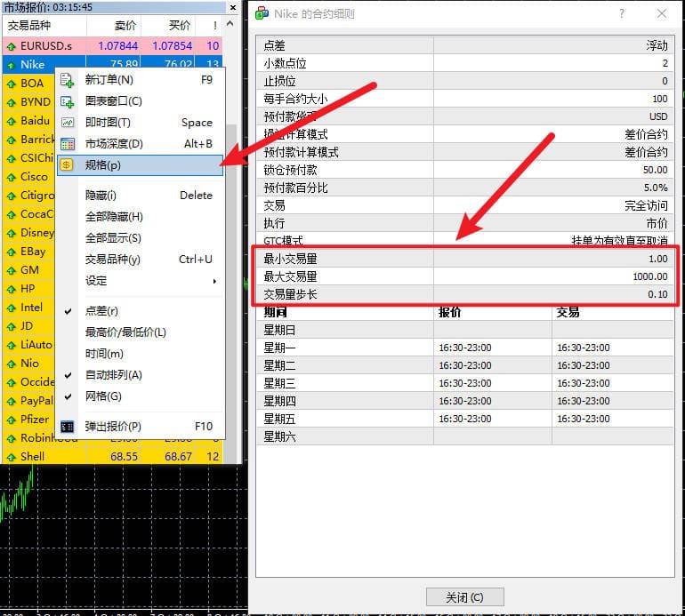Choose 全部隐藏(H) from the menu
The width and height of the screenshot is (685, 616).
point(140,217)
